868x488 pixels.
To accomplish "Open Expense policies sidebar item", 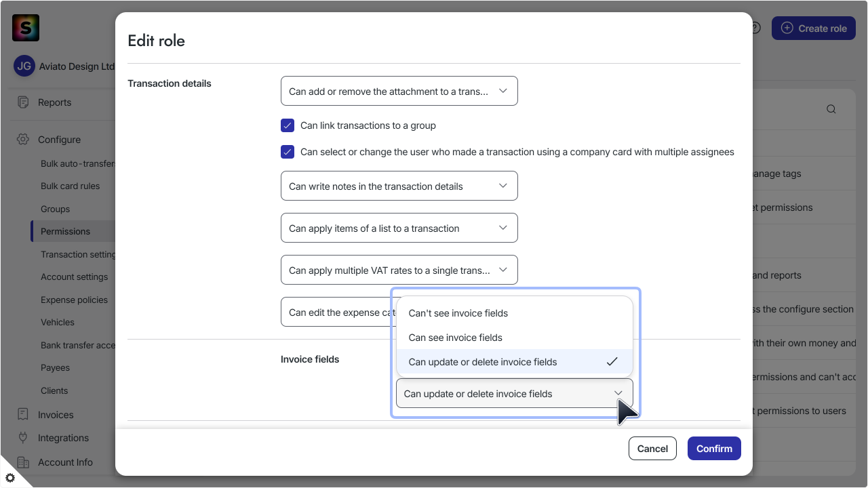I will pos(74,300).
